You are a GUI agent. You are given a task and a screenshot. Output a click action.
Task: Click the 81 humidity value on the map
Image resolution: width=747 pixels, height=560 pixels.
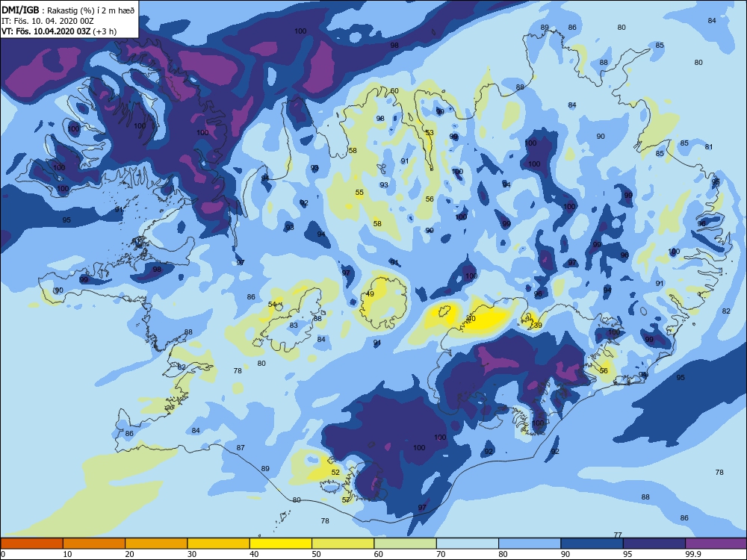pyautogui.click(x=708, y=146)
